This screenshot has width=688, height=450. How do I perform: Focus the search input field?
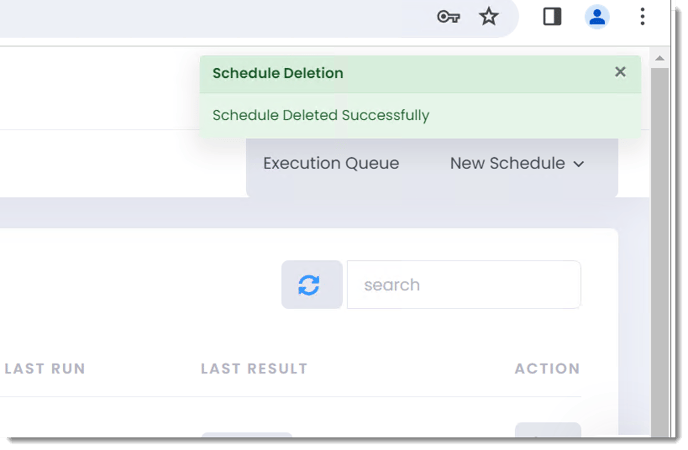point(464,285)
